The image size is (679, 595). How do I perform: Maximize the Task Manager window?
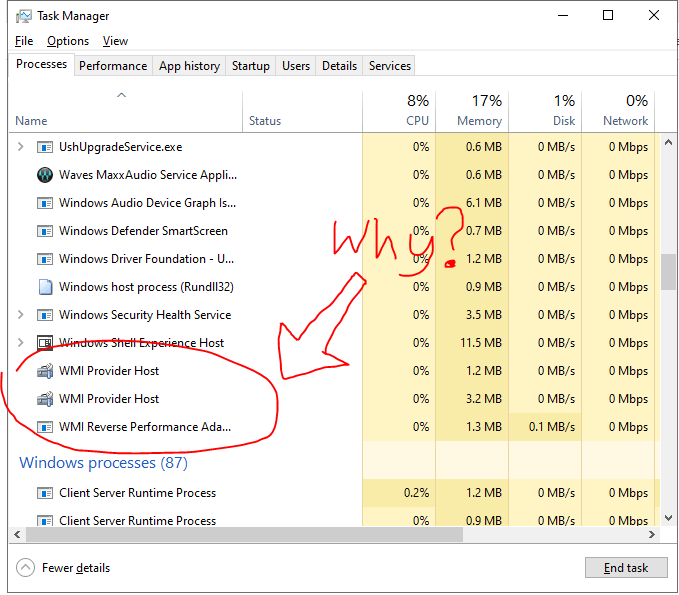point(608,16)
